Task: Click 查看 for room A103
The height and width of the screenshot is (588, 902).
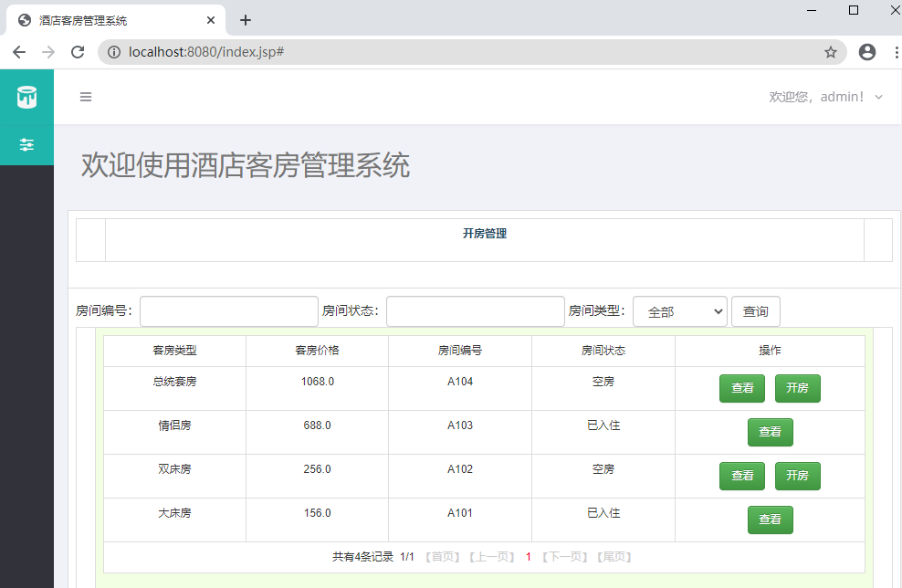Action: (x=771, y=432)
